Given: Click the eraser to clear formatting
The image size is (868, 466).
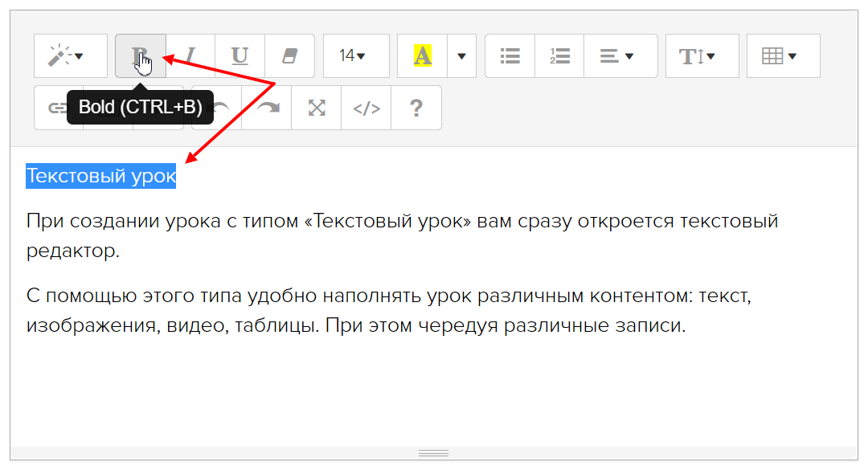Looking at the screenshot, I should pyautogui.click(x=289, y=55).
